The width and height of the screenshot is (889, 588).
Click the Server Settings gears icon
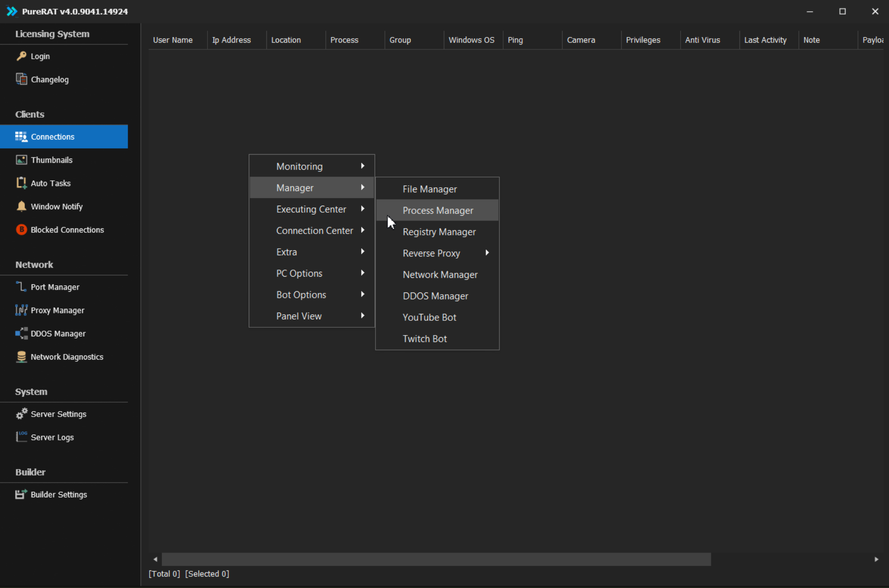(21, 414)
